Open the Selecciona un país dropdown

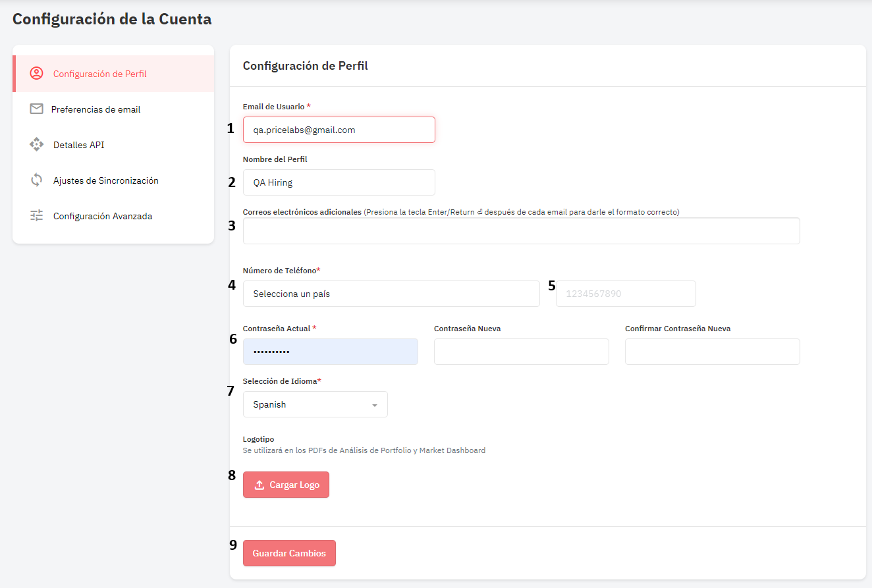(x=391, y=294)
